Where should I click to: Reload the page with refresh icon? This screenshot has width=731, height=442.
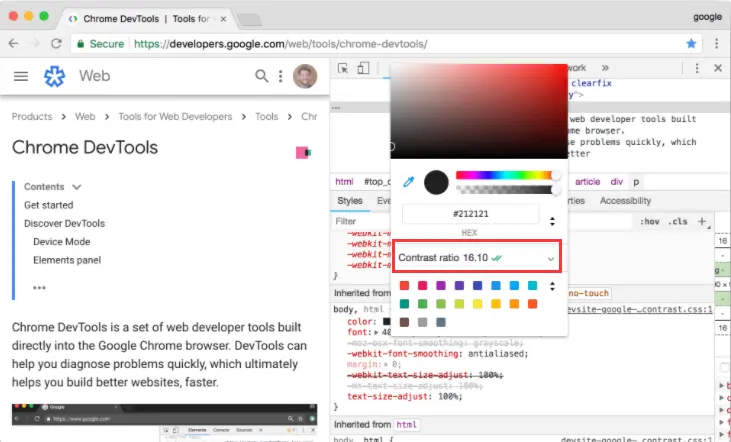[x=56, y=43]
